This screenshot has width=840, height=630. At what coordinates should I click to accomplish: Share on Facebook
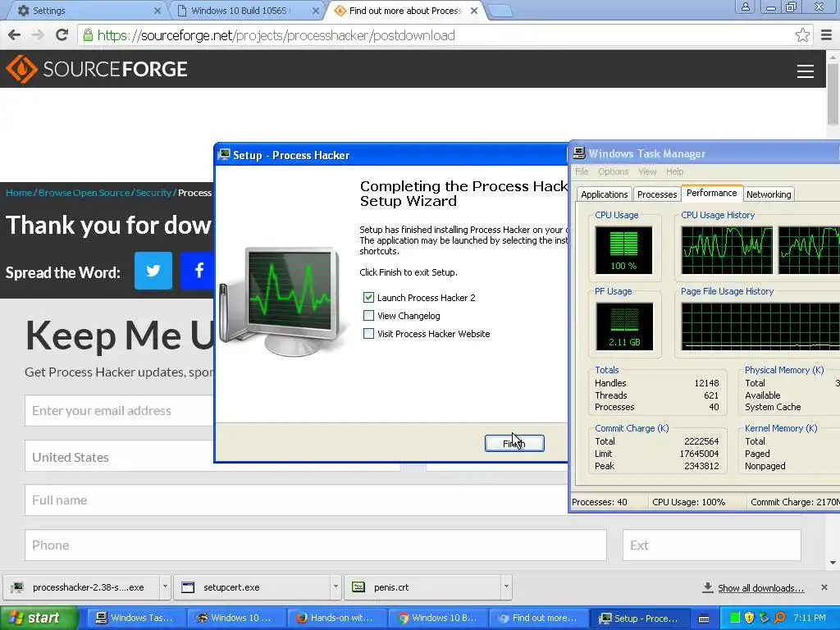[197, 271]
